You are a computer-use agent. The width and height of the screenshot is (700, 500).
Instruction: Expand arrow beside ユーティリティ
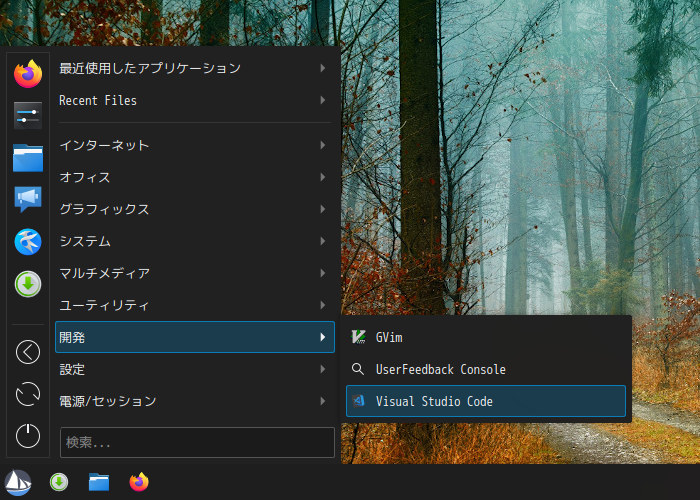pos(323,305)
